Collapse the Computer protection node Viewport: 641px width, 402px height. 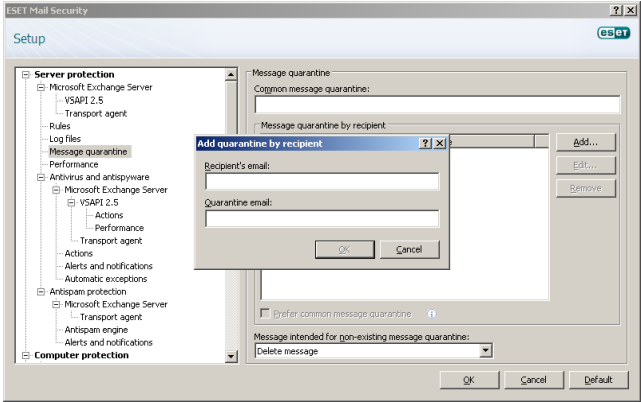(x=26, y=355)
